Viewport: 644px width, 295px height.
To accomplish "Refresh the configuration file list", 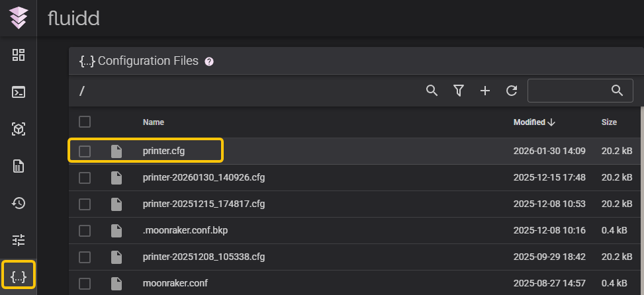I will click(x=511, y=91).
